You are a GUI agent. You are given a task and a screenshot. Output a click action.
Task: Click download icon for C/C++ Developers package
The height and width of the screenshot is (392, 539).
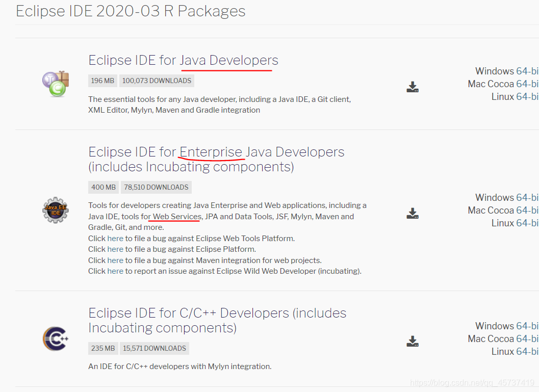click(x=413, y=341)
